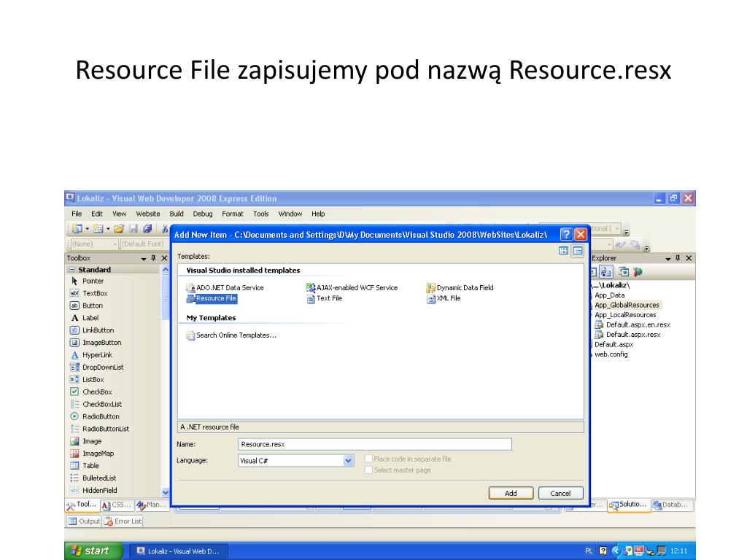Image resolution: width=747 pixels, height=560 pixels.
Task: Pin the Solution Explorer with auto-hide icon
Action: [678, 258]
